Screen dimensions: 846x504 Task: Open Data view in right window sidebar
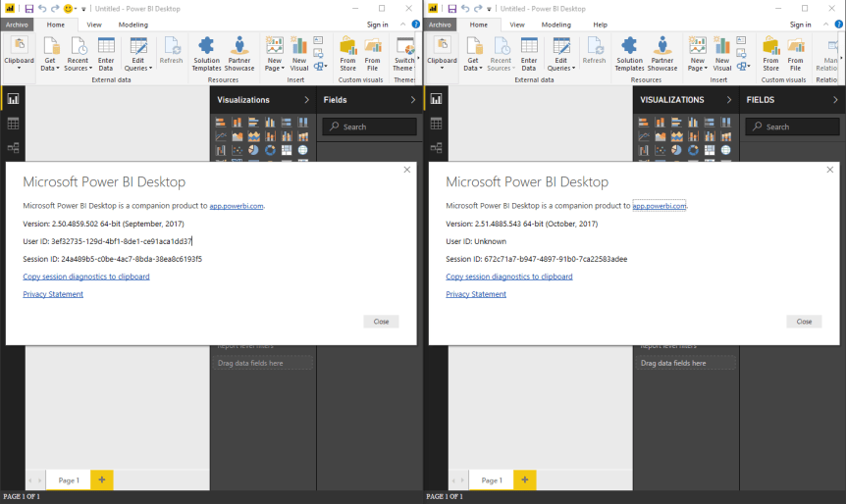pyautogui.click(x=436, y=124)
